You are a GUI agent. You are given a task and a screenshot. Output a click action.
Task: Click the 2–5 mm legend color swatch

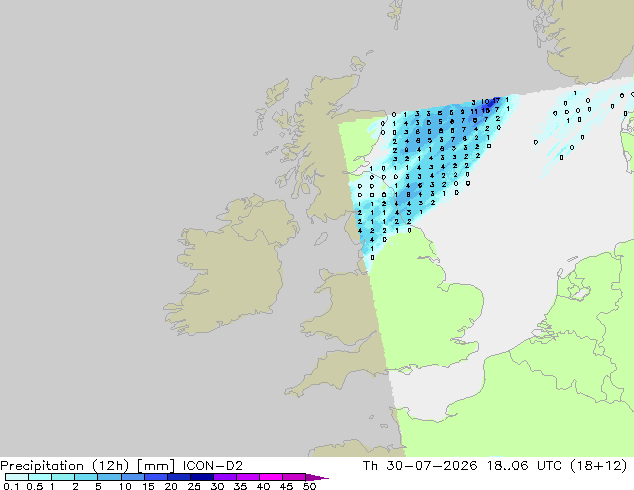(x=86, y=477)
